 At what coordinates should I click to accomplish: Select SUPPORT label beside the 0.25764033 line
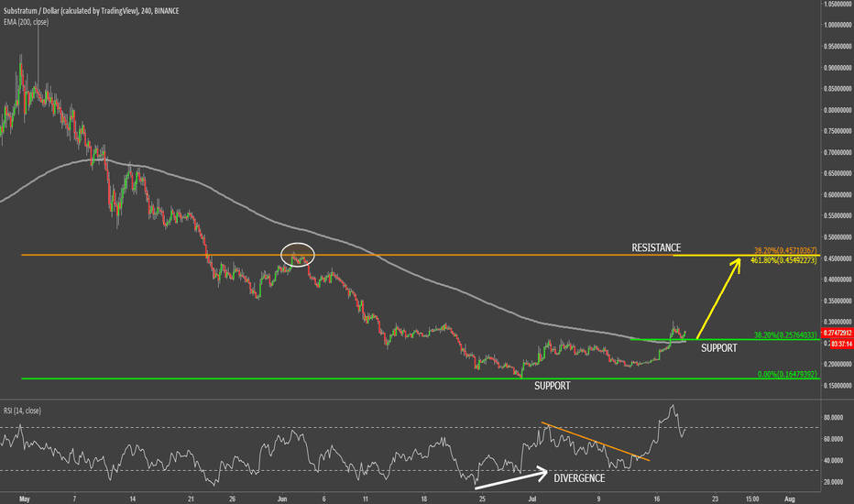coord(719,347)
